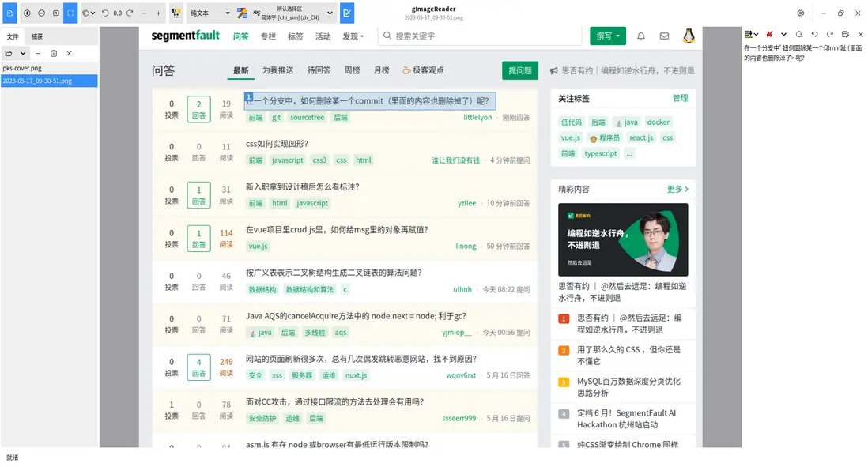Save the recognized output text to file
Screen dimensions: 868x467
[x=845, y=35]
